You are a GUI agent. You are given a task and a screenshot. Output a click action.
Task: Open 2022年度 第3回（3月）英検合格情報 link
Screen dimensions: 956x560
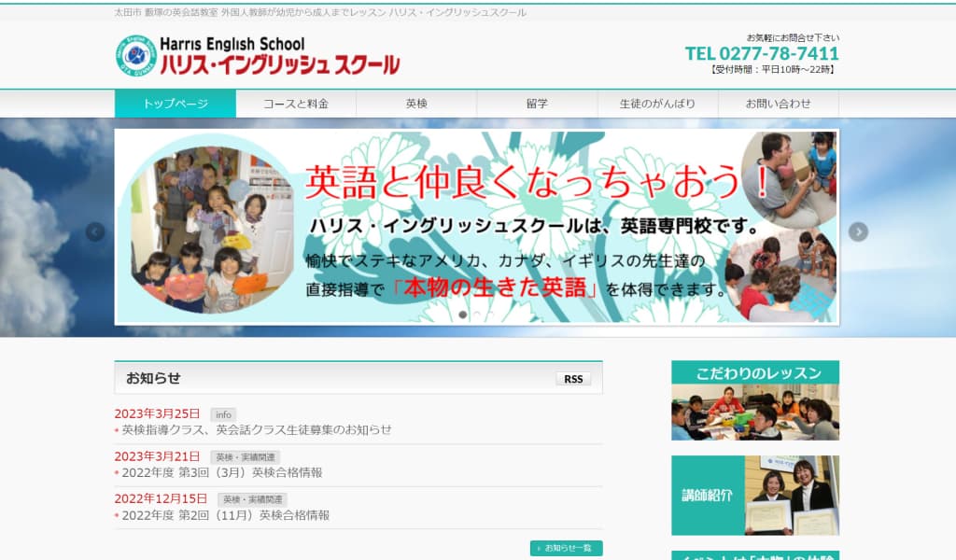[x=222, y=472]
